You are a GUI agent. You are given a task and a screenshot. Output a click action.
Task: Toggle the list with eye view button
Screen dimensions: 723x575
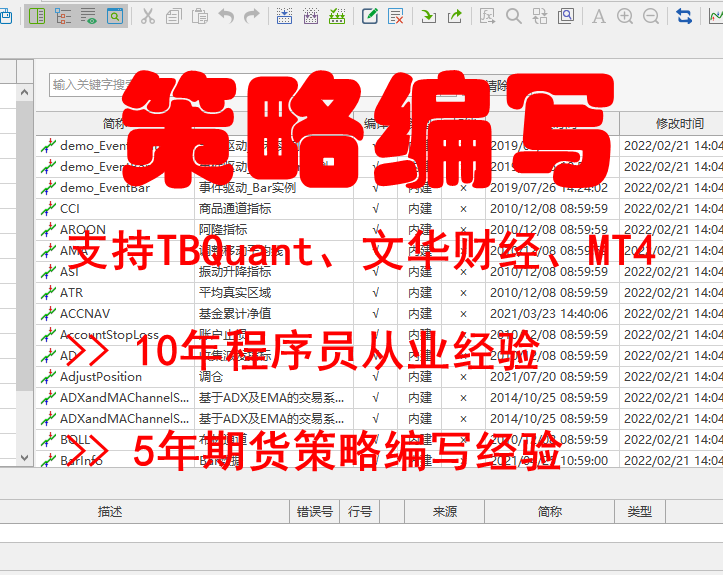(89, 16)
